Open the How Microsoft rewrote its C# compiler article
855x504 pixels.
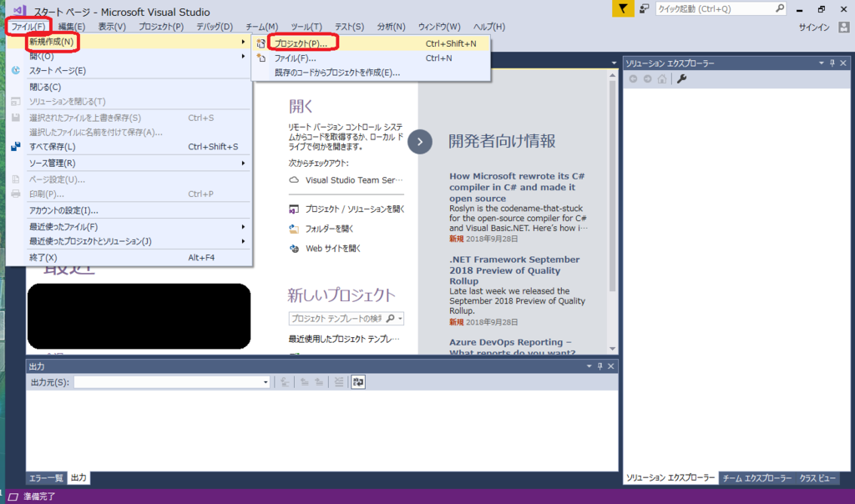click(517, 188)
